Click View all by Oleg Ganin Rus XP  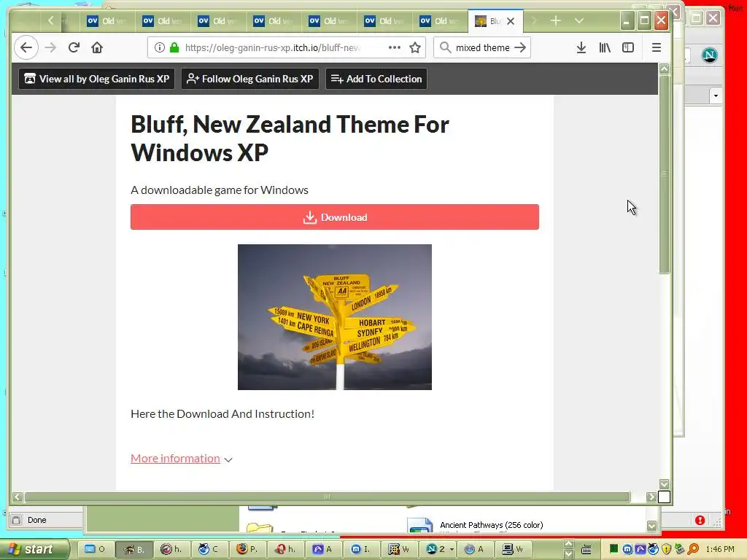click(97, 79)
